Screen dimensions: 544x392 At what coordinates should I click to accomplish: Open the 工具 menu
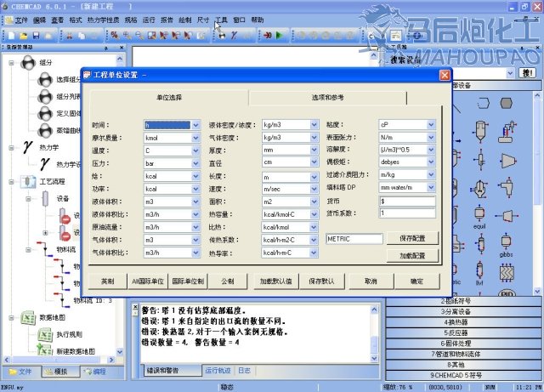pos(222,19)
